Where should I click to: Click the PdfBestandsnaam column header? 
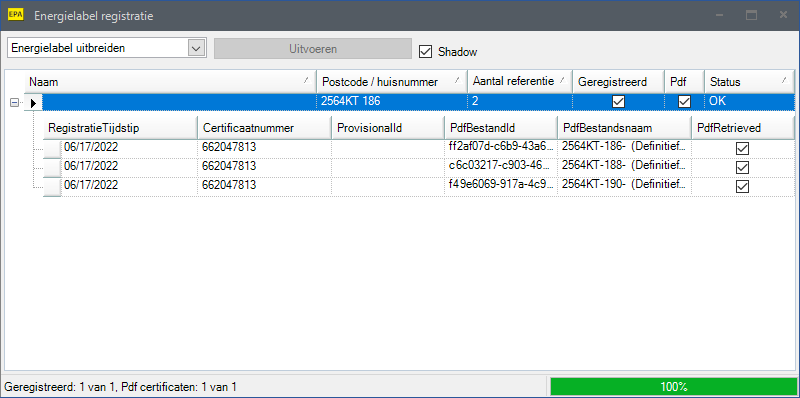(x=624, y=128)
